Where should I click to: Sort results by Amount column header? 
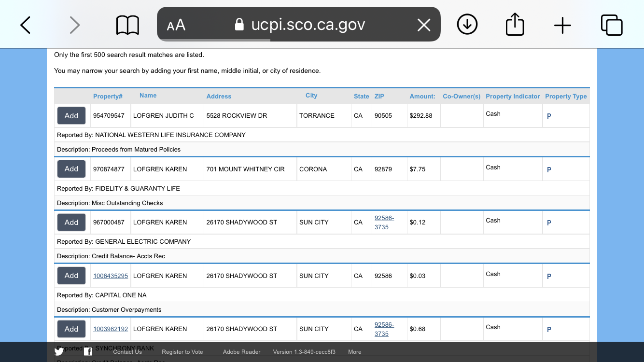pyautogui.click(x=422, y=97)
